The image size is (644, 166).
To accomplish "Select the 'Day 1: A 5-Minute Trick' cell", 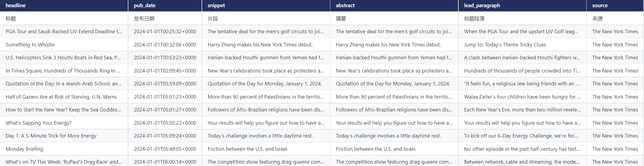I will [51, 136].
